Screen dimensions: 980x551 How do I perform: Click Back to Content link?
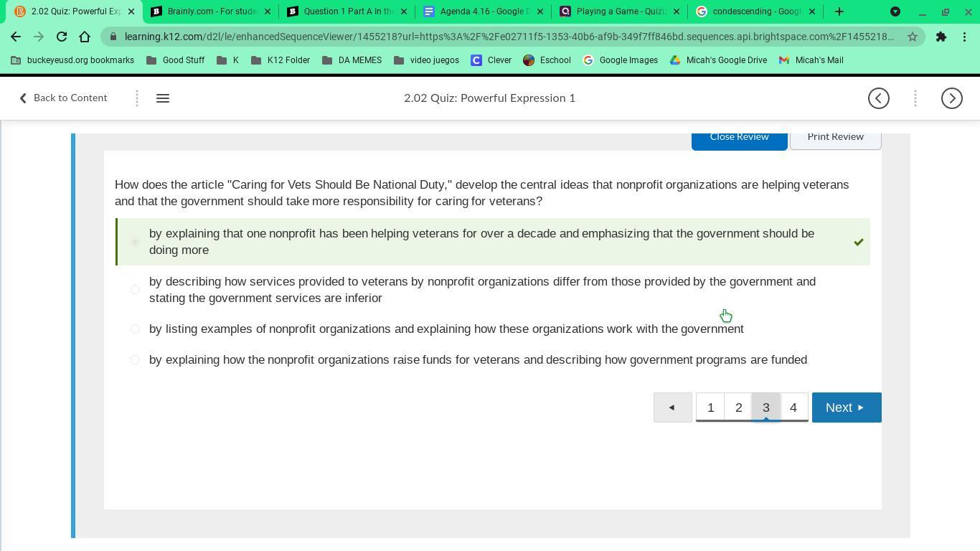(63, 98)
